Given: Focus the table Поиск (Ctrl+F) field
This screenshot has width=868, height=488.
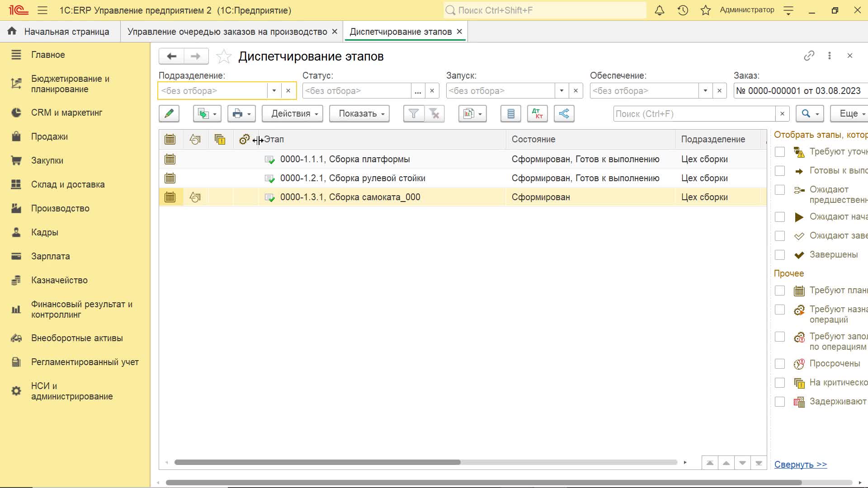Looking at the screenshot, I should click(x=694, y=114).
